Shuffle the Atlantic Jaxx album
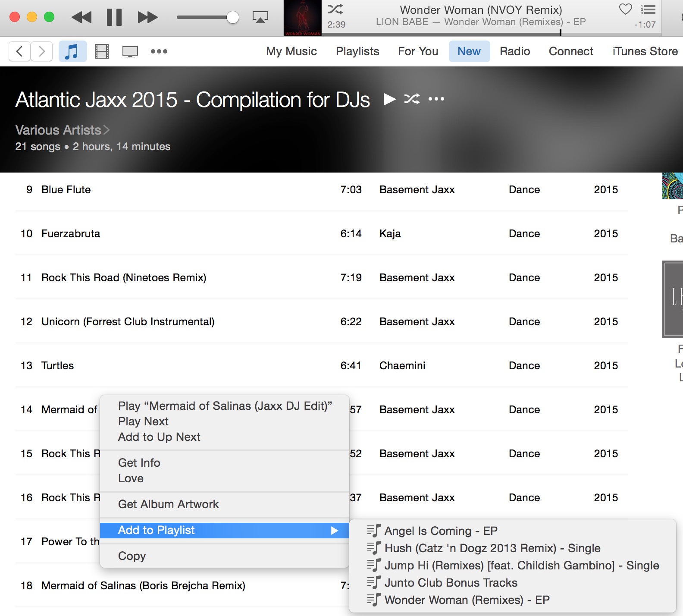 pos(412,99)
